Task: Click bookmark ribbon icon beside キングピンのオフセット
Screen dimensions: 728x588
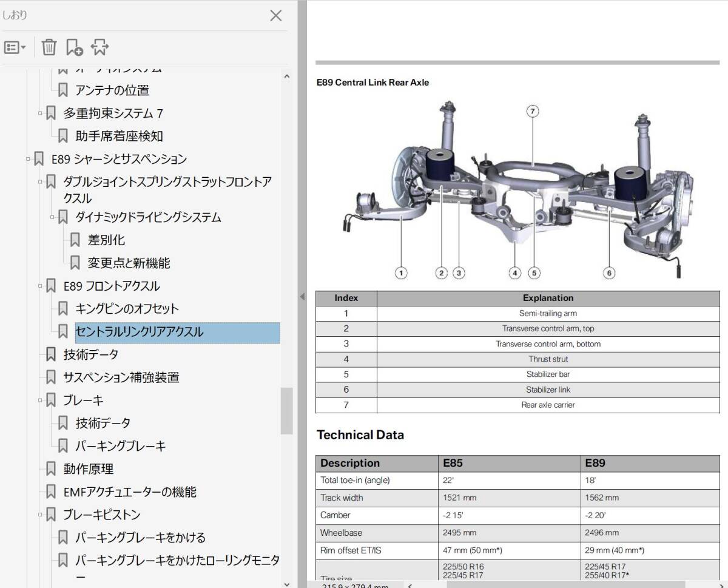Action: [62, 309]
